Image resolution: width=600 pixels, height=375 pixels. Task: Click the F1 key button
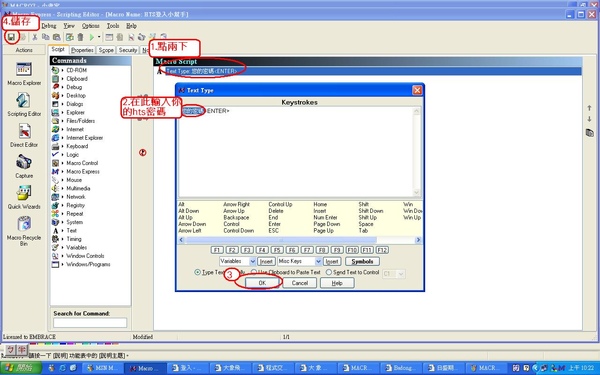pyautogui.click(x=217, y=250)
